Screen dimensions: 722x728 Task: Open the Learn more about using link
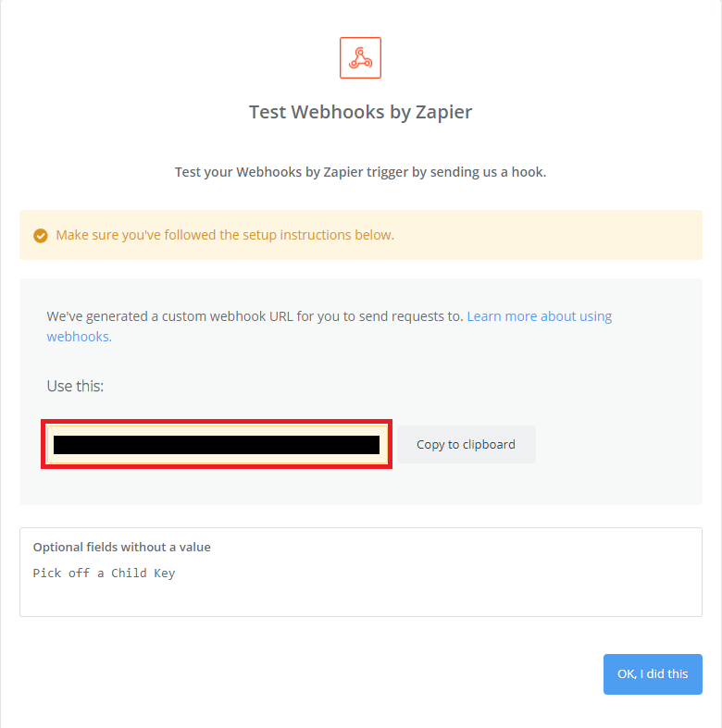[x=539, y=316]
